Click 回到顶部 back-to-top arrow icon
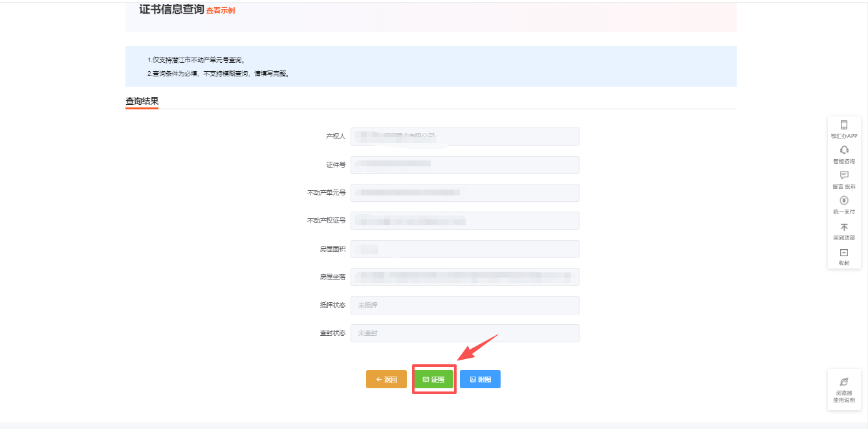The image size is (868, 429). (x=844, y=227)
